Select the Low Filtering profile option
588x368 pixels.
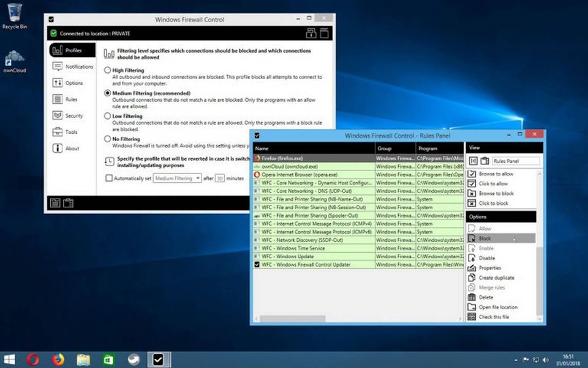(108, 116)
